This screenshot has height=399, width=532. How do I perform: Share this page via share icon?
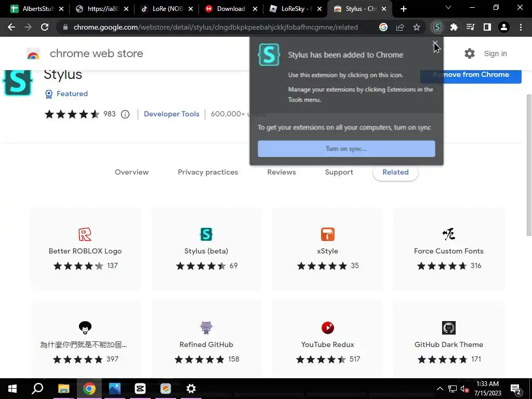click(400, 27)
